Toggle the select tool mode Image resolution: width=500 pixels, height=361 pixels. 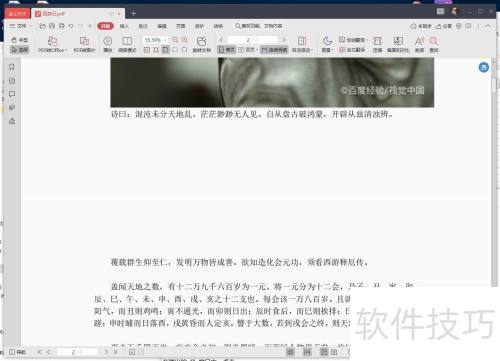tap(20, 50)
